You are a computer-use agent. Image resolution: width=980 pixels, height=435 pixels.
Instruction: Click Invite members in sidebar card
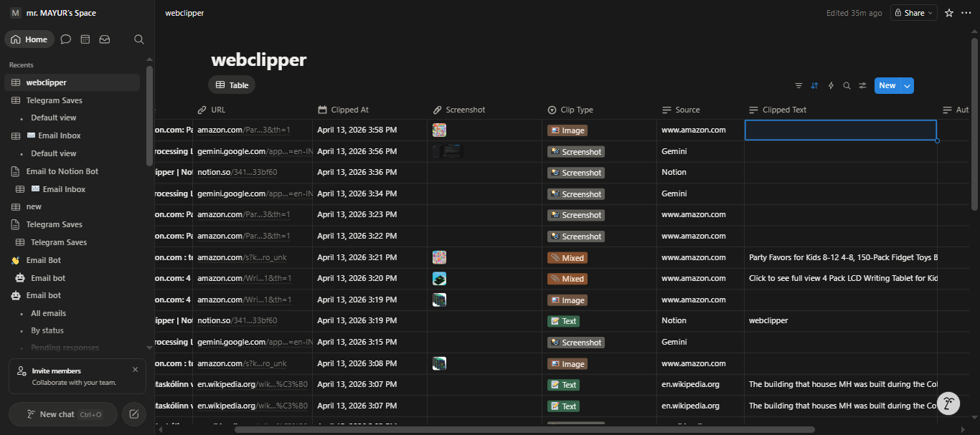tap(56, 371)
